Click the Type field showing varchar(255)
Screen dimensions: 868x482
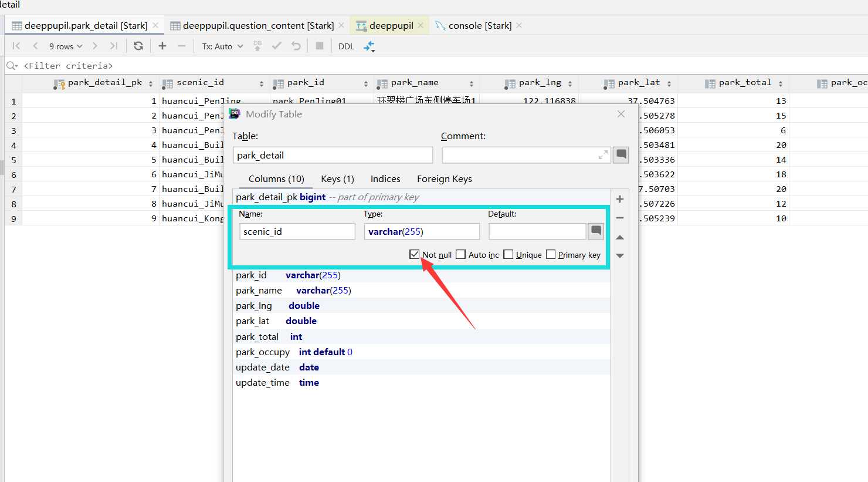(x=422, y=231)
